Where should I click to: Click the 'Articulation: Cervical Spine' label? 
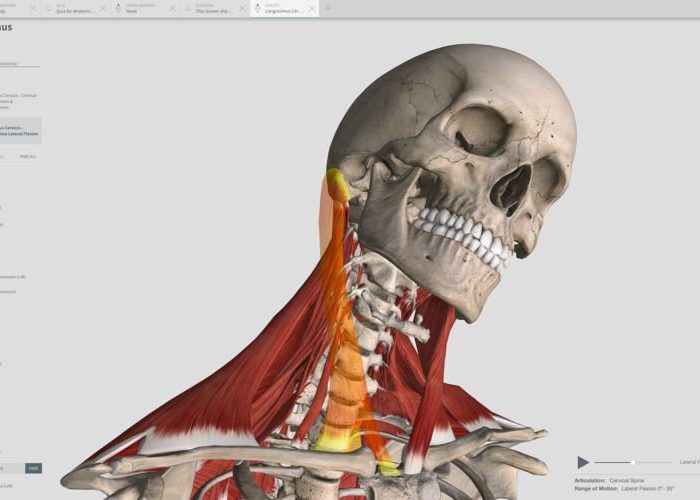(609, 481)
